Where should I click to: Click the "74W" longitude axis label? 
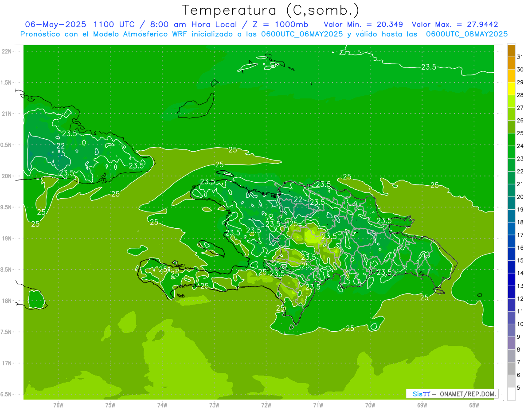[x=162, y=405]
